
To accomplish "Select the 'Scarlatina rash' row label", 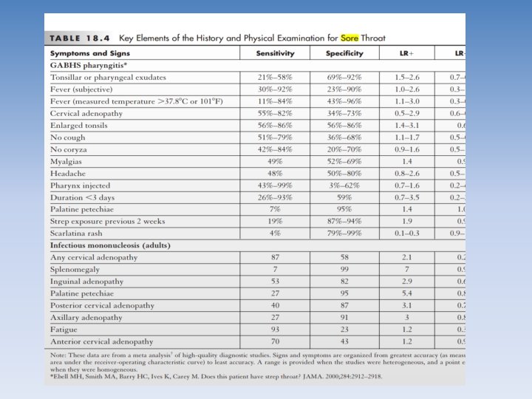I will pos(76,233).
